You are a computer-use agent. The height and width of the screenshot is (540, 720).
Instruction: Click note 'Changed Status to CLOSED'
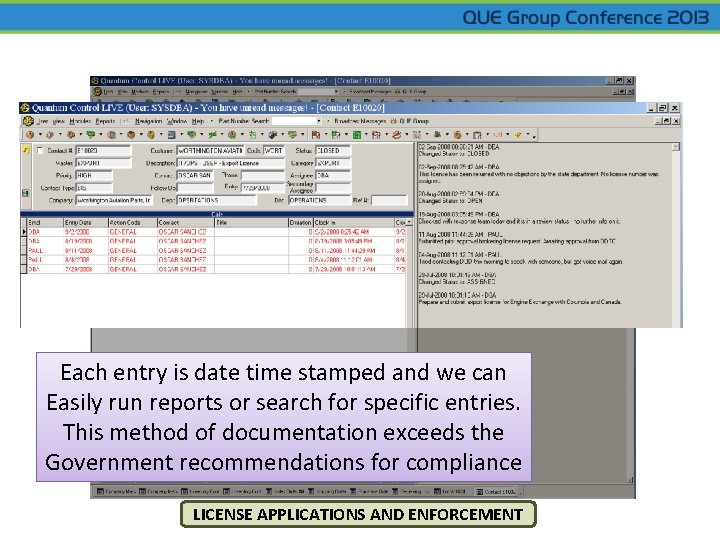[454, 154]
